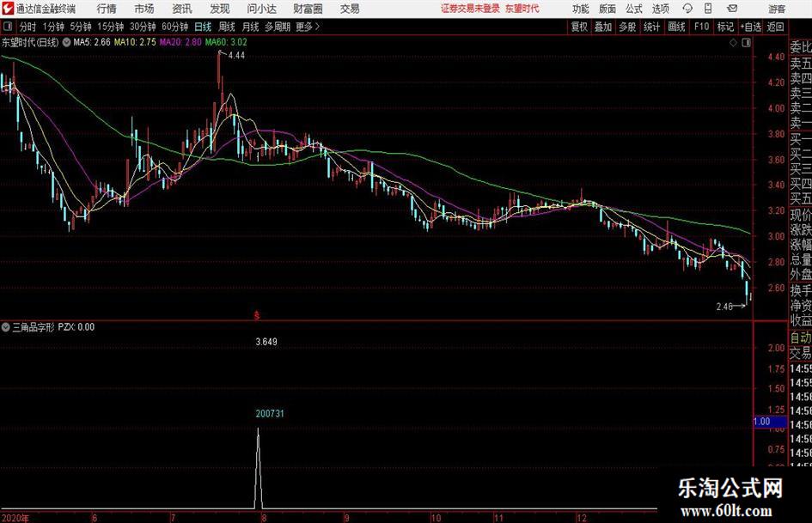Screen dimensions: 812x523
Task: Switch to the 月线 monthly tab
Action: point(250,27)
